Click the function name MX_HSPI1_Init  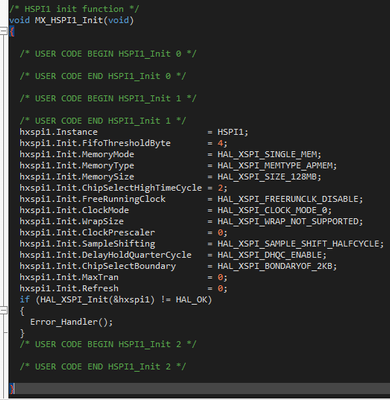(x=69, y=20)
